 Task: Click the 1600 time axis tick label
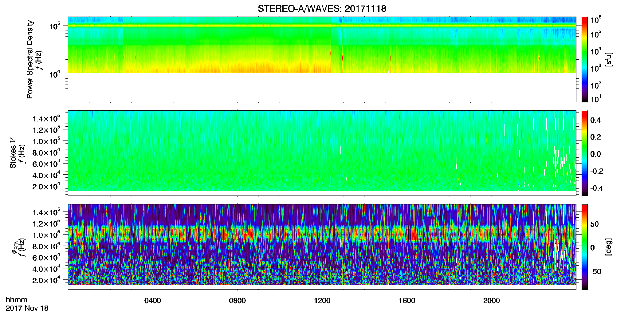point(407,301)
